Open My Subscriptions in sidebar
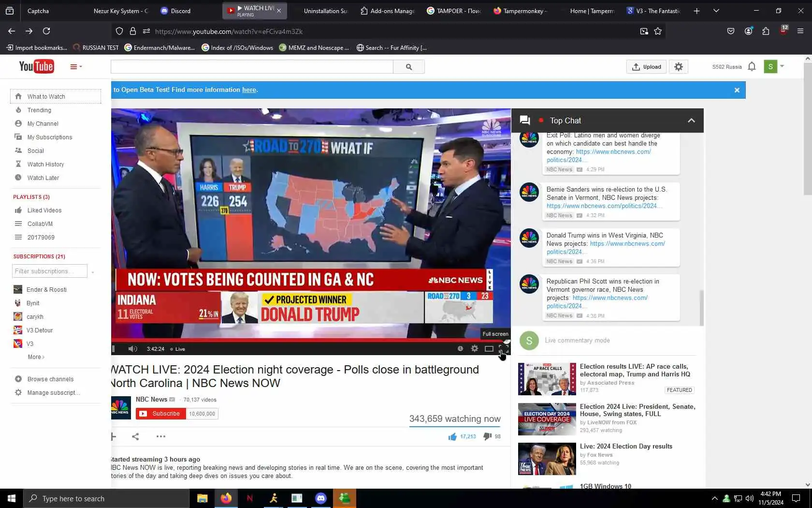Image resolution: width=812 pixels, height=508 pixels. click(x=50, y=137)
